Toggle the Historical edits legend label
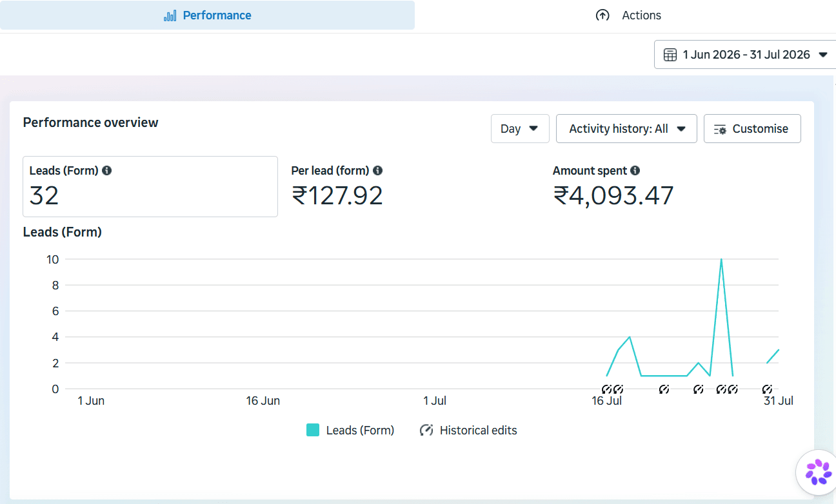Image resolution: width=836 pixels, height=504 pixels. [x=479, y=430]
